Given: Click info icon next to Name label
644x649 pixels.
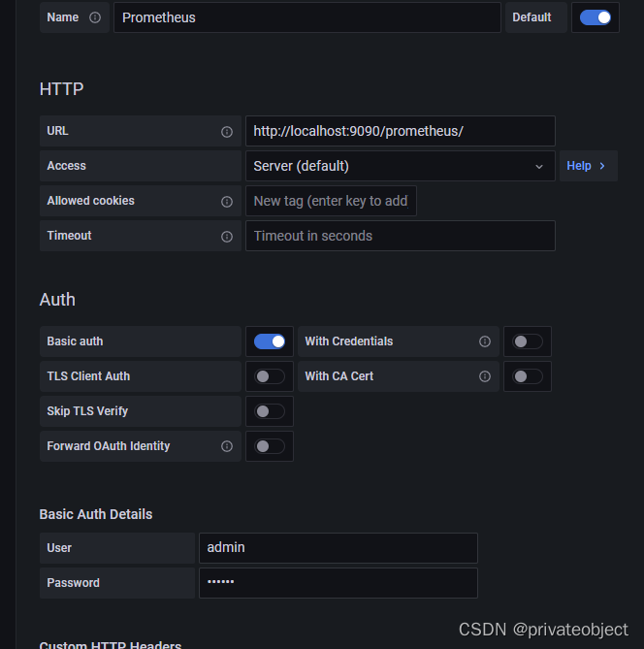Looking at the screenshot, I should (x=95, y=17).
